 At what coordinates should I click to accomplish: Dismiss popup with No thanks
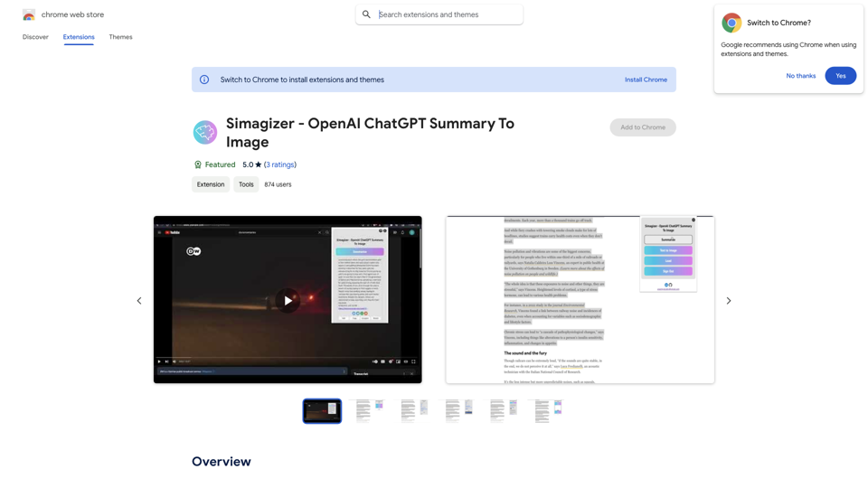click(800, 76)
